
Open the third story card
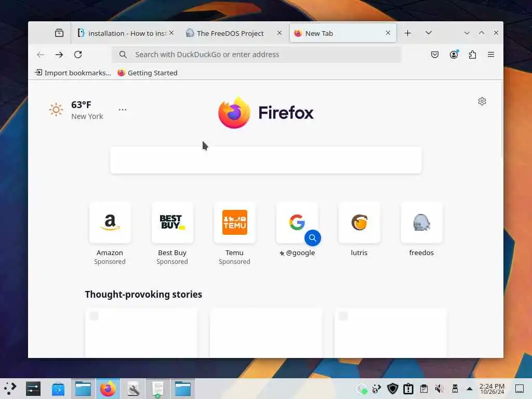tap(391, 333)
